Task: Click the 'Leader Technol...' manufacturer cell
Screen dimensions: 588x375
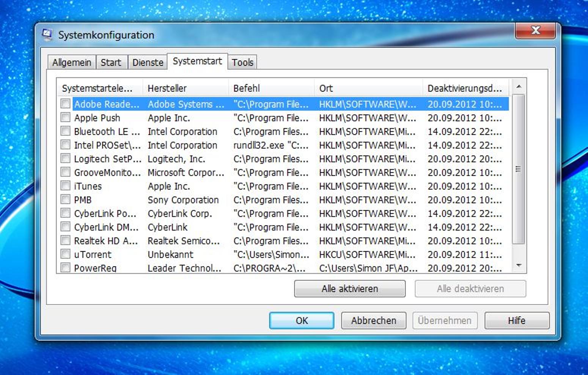Action: click(184, 268)
